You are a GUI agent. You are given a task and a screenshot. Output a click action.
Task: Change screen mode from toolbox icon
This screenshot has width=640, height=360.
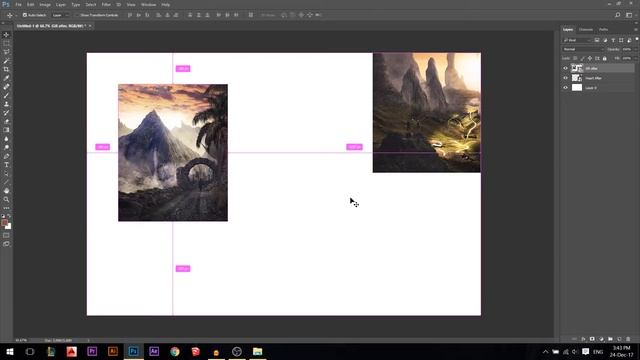[x=6, y=244]
